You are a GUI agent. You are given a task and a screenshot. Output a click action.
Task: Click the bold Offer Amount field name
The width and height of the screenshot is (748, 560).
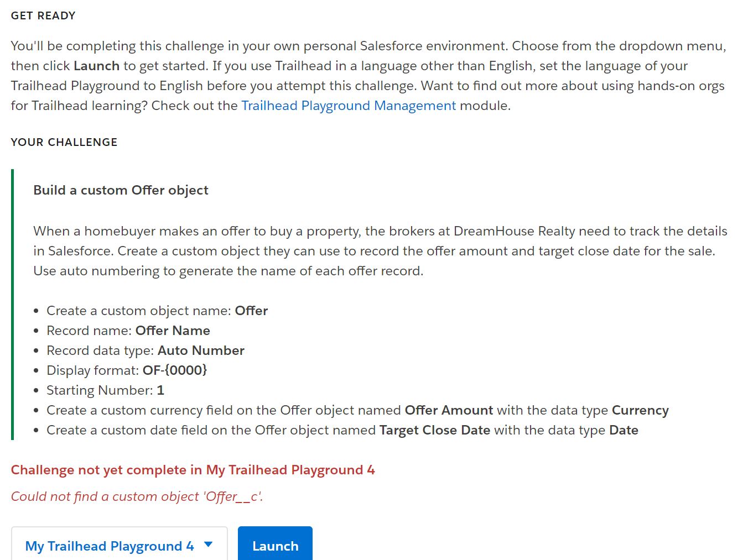(449, 410)
